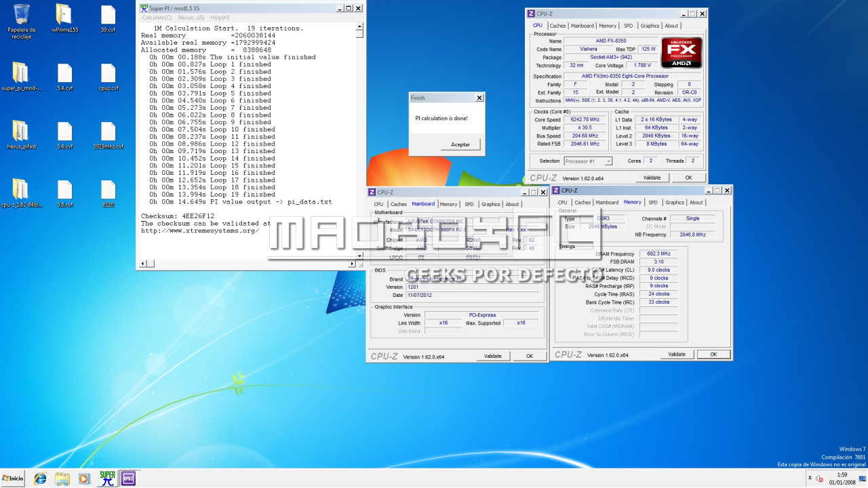This screenshot has width=868, height=488.
Task: Open Windows Explorer folder icon in taskbar
Action: pyautogui.click(x=62, y=479)
